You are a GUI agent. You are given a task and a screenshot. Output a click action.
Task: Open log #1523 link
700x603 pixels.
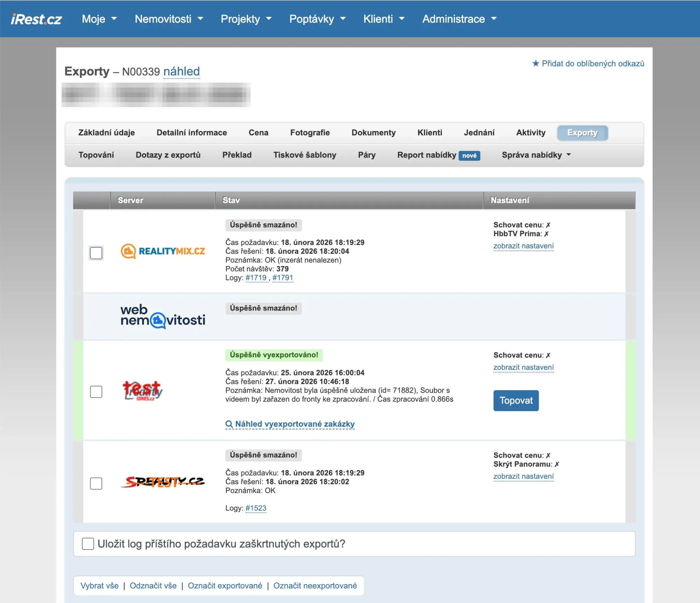(x=256, y=508)
